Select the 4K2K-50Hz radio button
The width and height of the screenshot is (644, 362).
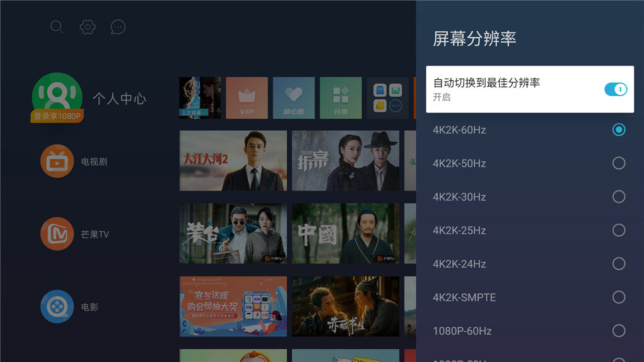click(619, 163)
